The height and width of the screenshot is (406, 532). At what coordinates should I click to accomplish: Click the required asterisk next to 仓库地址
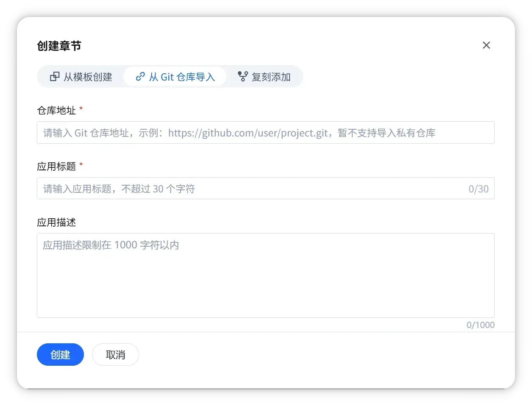pos(81,109)
